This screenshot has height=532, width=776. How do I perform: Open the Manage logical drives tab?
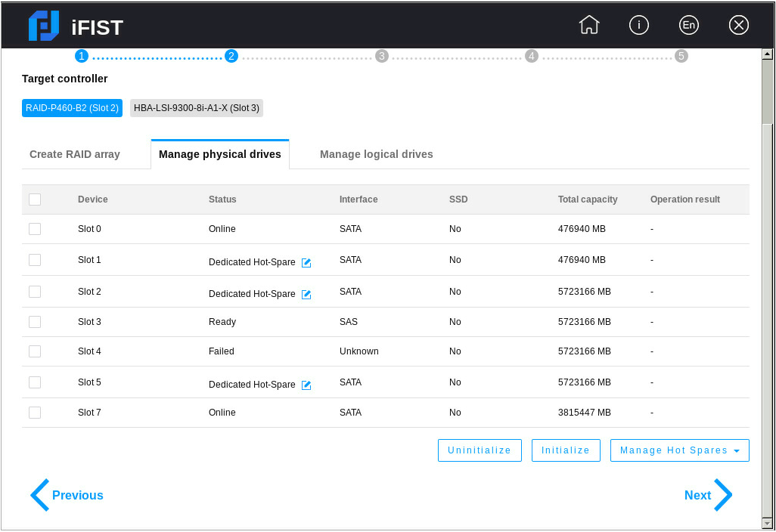(x=376, y=154)
